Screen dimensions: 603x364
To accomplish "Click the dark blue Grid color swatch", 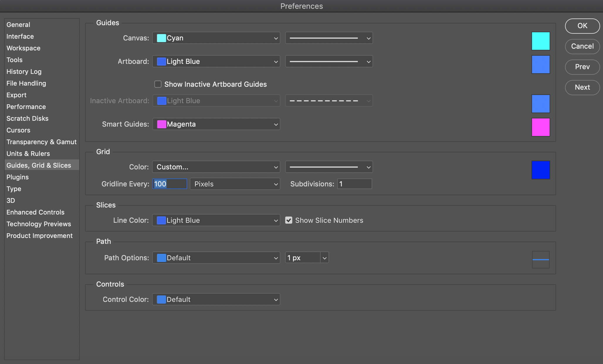I will [x=541, y=170].
